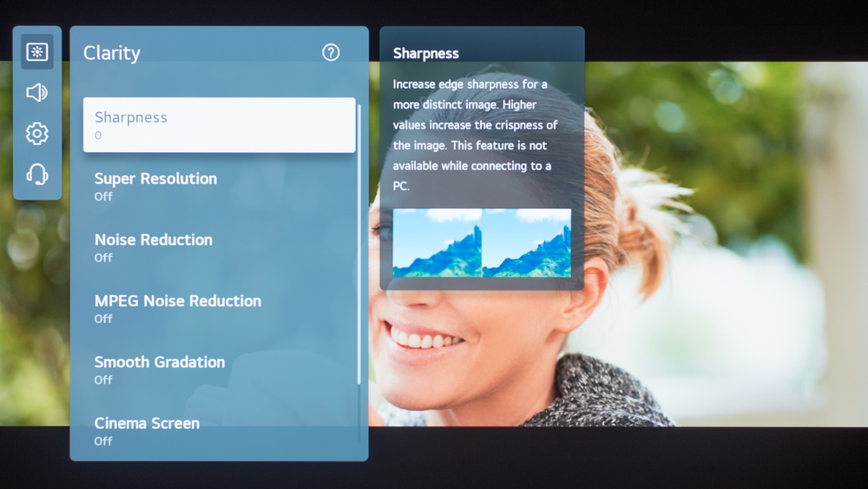Open the General settings gear icon
868x489 pixels.
coord(37,134)
